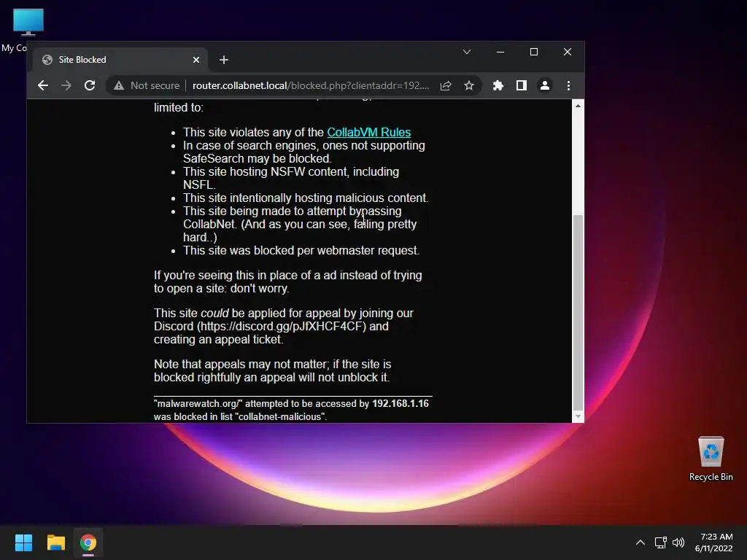Click the SafeSearch bullet text

(x=304, y=152)
